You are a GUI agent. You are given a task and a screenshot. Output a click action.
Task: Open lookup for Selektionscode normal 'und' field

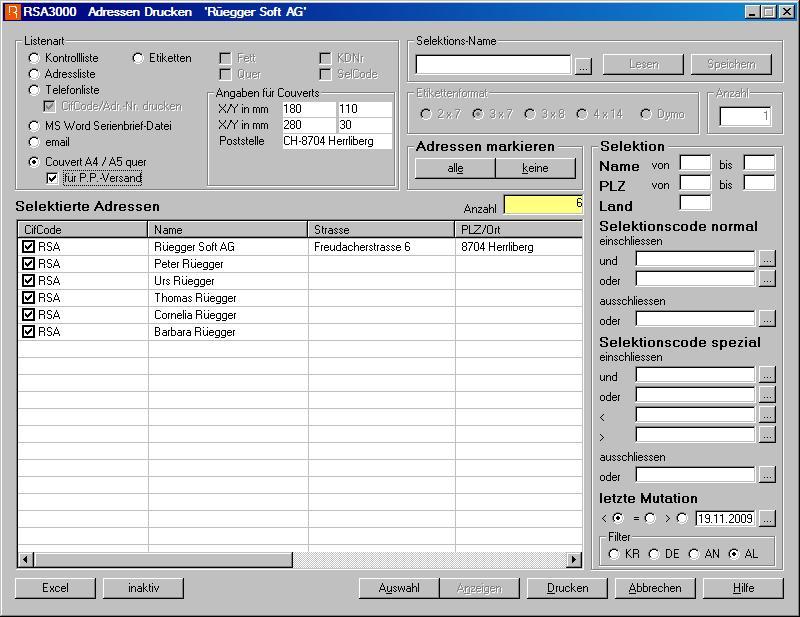click(767, 259)
